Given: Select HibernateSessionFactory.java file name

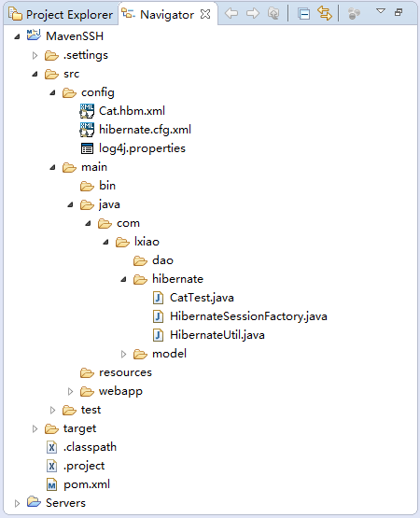Looking at the screenshot, I should click(x=248, y=316).
